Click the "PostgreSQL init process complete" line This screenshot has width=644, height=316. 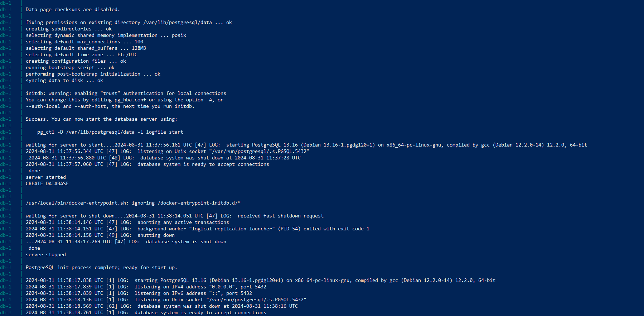[x=101, y=268]
